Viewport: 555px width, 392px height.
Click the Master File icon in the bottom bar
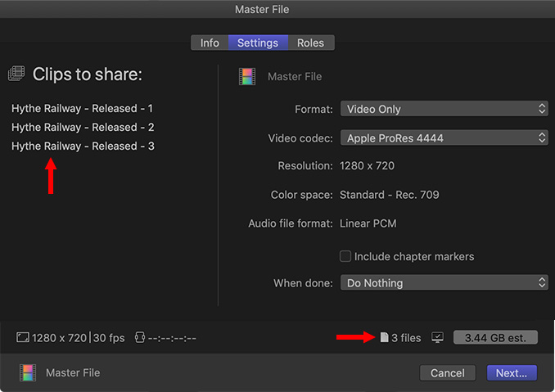(28, 373)
